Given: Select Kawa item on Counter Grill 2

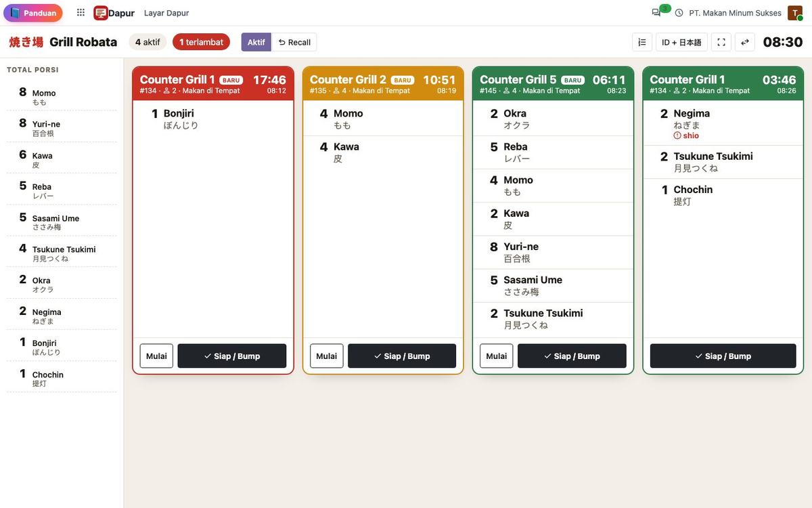Looking at the screenshot, I should (383, 152).
